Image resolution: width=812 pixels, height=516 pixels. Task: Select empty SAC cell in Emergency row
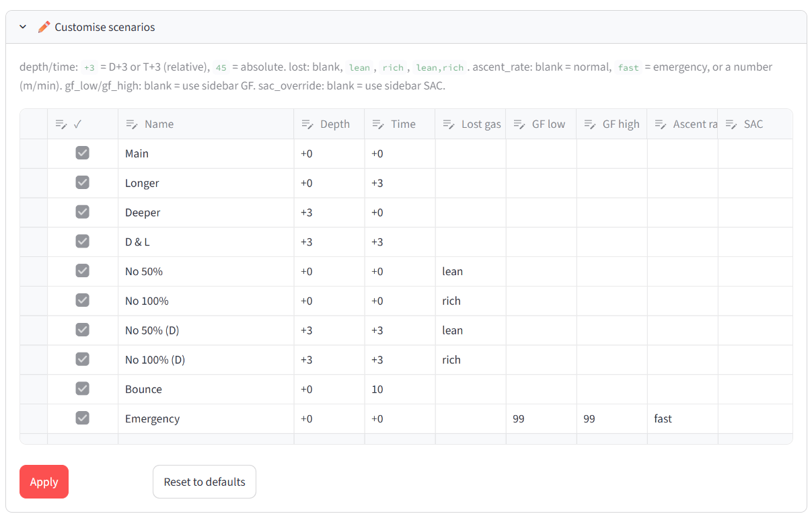tap(755, 418)
